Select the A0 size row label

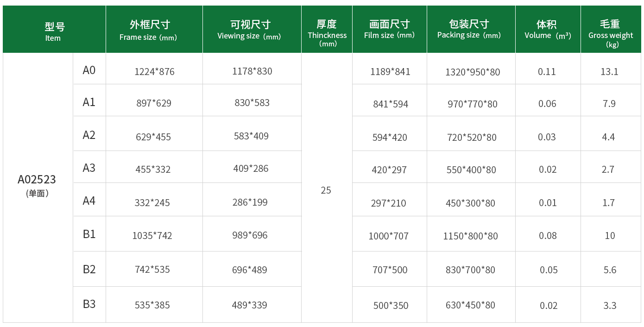(x=89, y=69)
